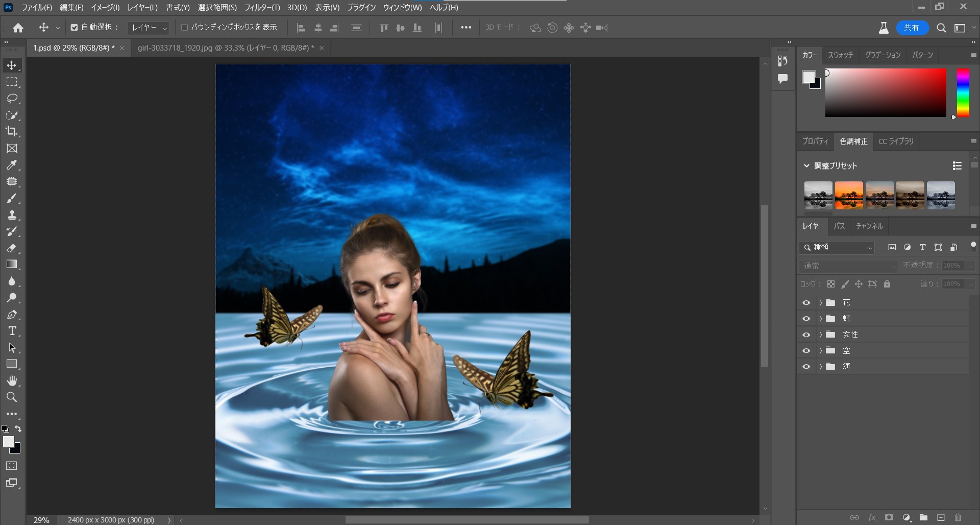Open the CC ライブラリ tab

click(896, 141)
